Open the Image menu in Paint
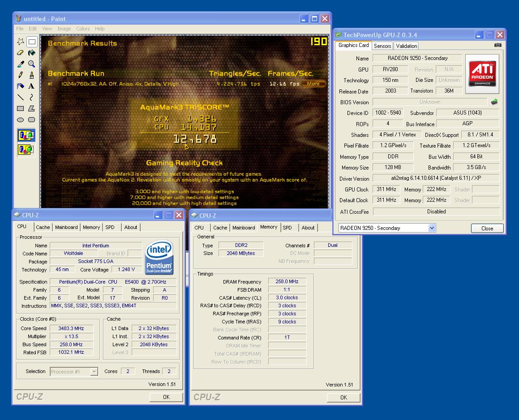Screen dimensions: 519x420 click(64, 29)
